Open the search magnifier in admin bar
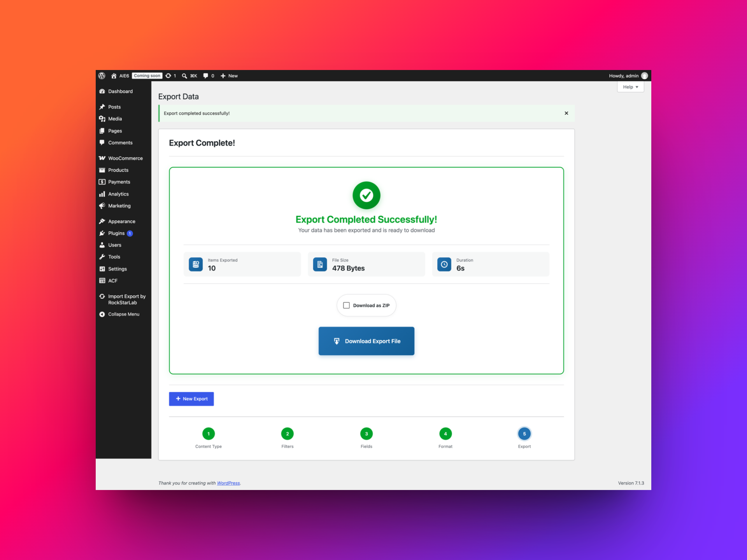747x560 pixels. pos(184,76)
